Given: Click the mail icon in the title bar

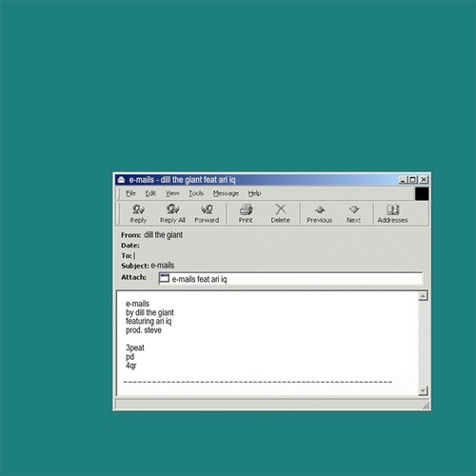Looking at the screenshot, I should [x=121, y=180].
